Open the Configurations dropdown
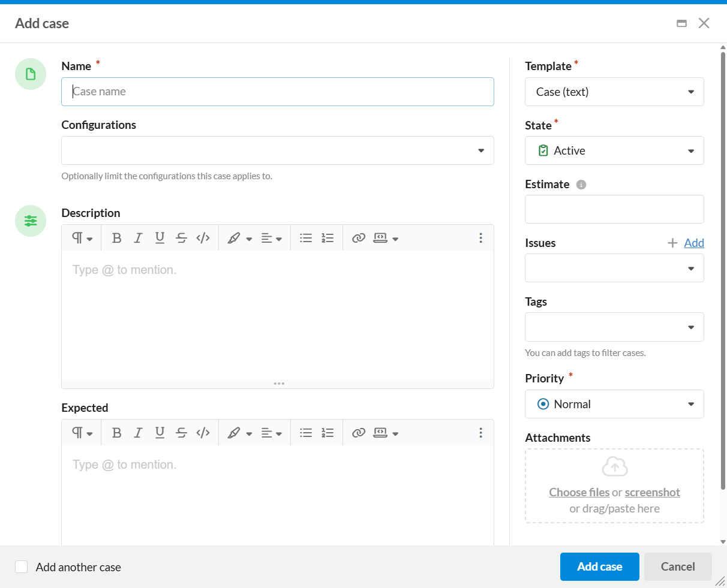Screen dimensions: 727x588 [278, 150]
